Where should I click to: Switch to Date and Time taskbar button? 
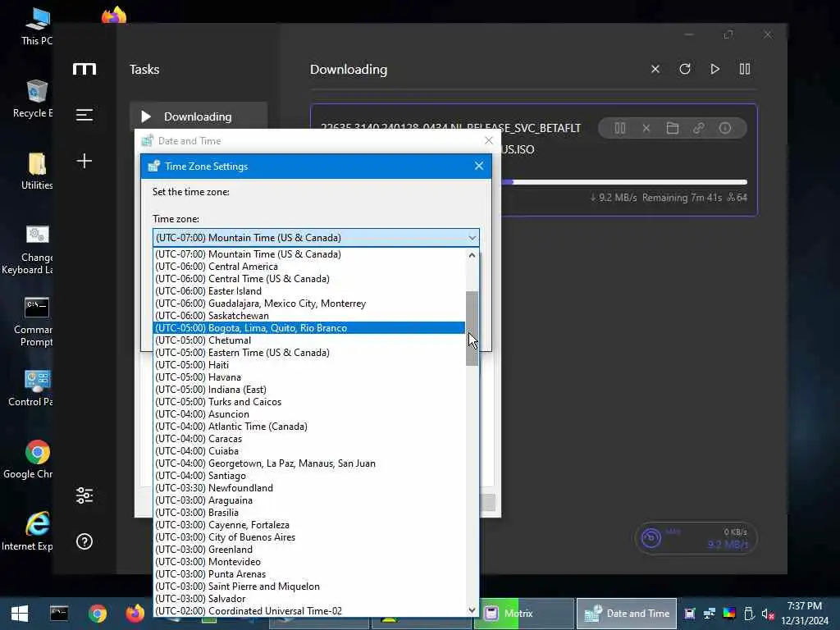tap(626, 614)
